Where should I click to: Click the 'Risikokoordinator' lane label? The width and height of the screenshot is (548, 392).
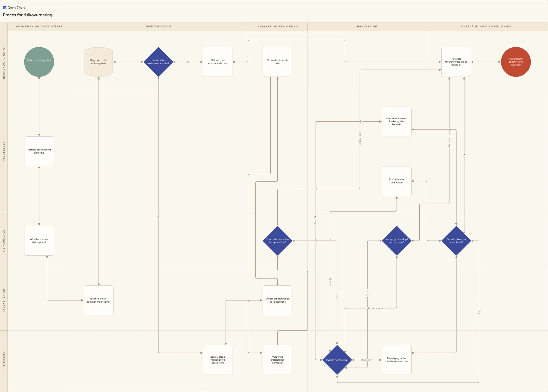coord(4,62)
